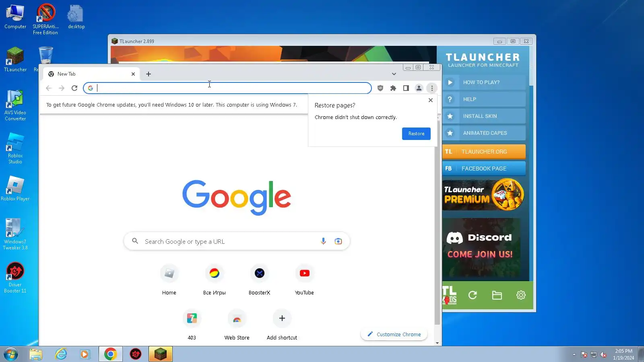
Task: Open the Chrome extensions puzzle icon
Action: pos(393,88)
